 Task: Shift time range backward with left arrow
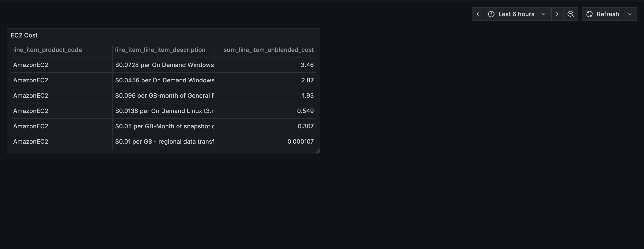pyautogui.click(x=477, y=14)
